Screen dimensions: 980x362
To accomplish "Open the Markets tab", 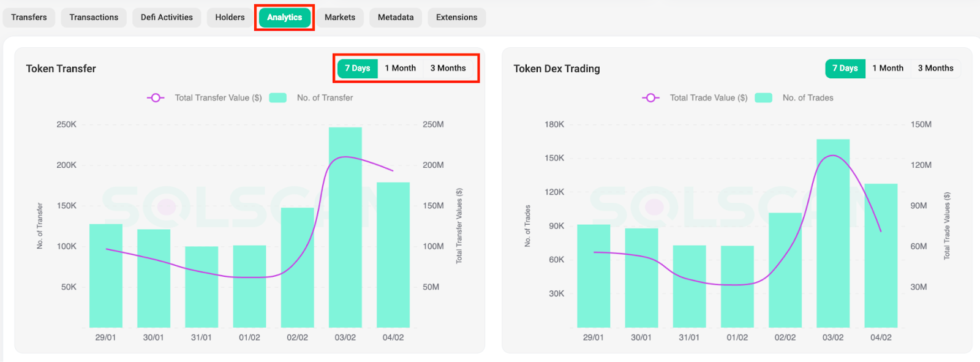I will [x=340, y=17].
